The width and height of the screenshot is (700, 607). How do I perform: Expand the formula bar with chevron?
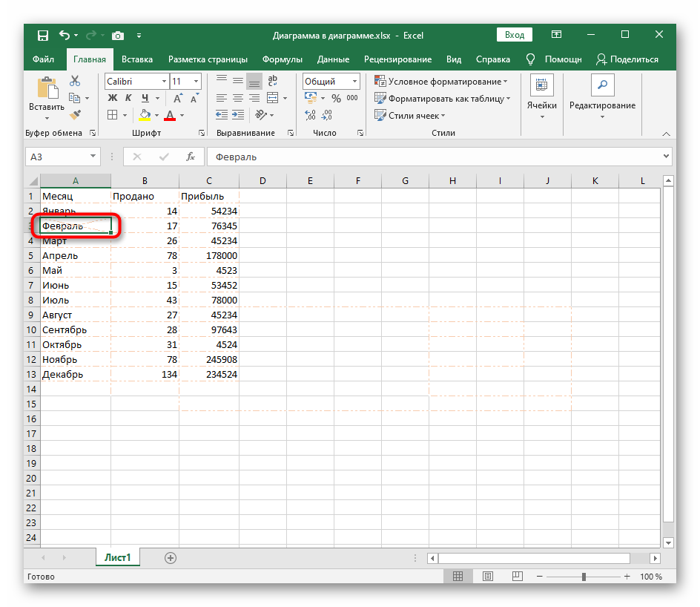click(x=665, y=157)
